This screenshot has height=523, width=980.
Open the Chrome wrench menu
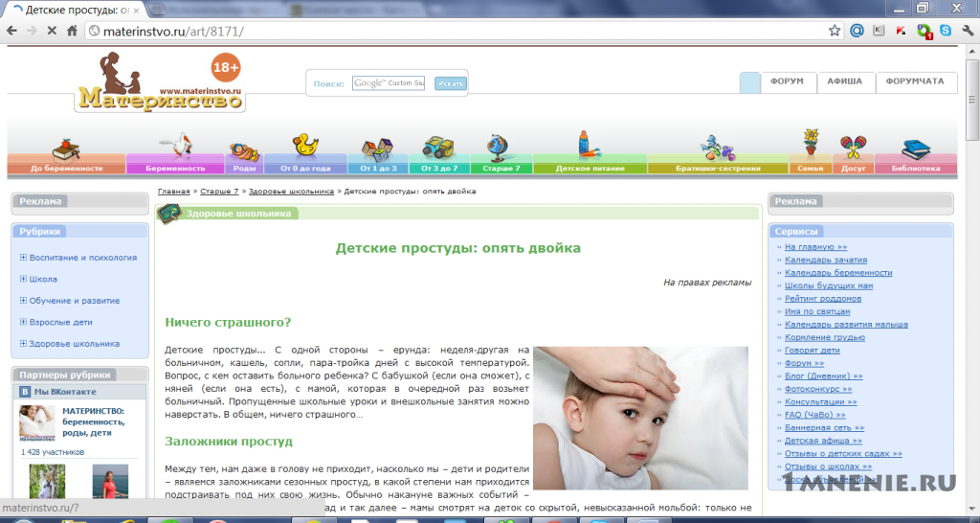coord(967,31)
